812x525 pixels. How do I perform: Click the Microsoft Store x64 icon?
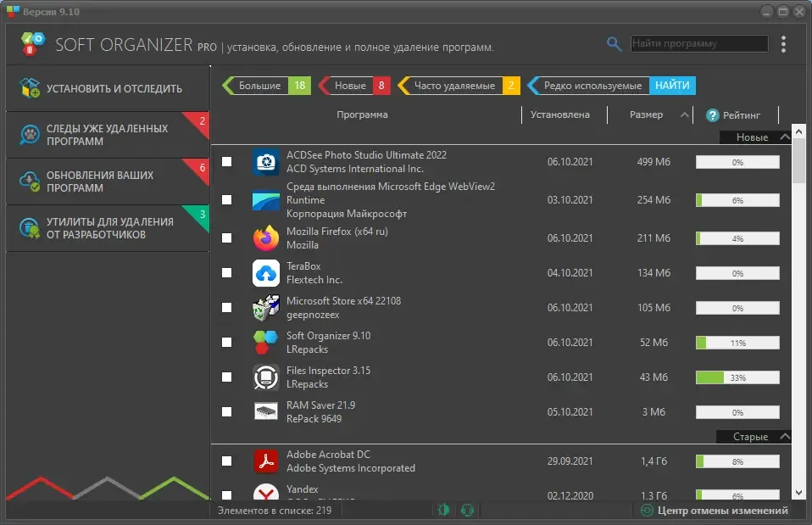265,307
